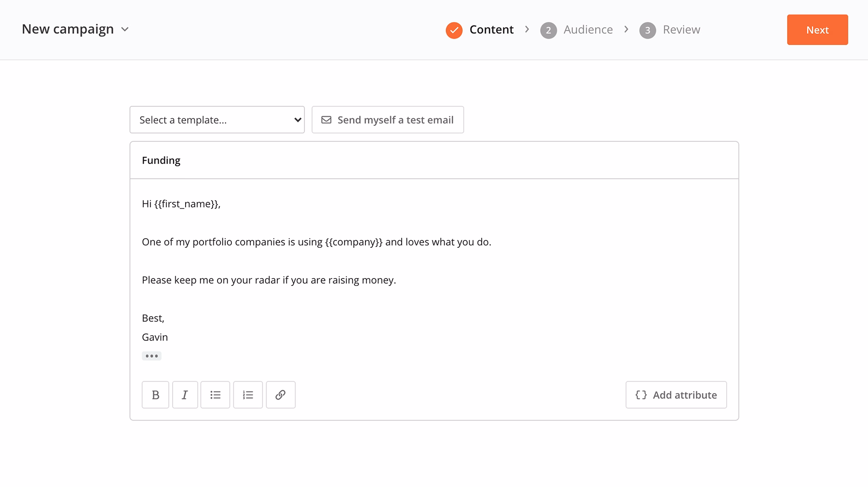Click the orange Content step checkmark

pyautogui.click(x=454, y=30)
